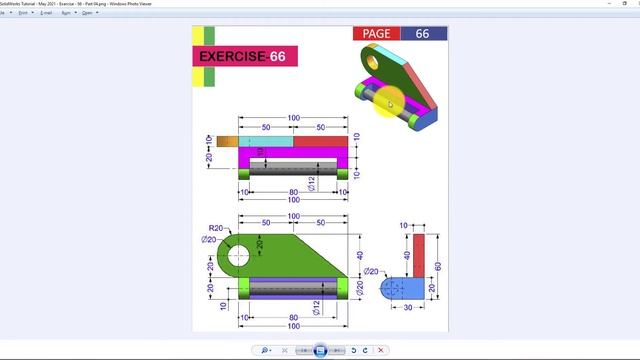
Task: Rotate the picture counterclockwise
Action: 354,350
